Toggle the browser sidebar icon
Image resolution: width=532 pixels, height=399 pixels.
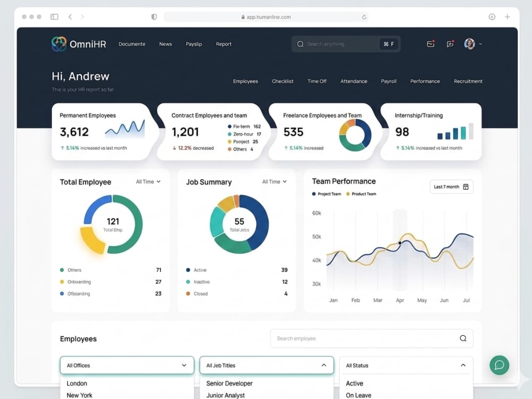click(54, 16)
